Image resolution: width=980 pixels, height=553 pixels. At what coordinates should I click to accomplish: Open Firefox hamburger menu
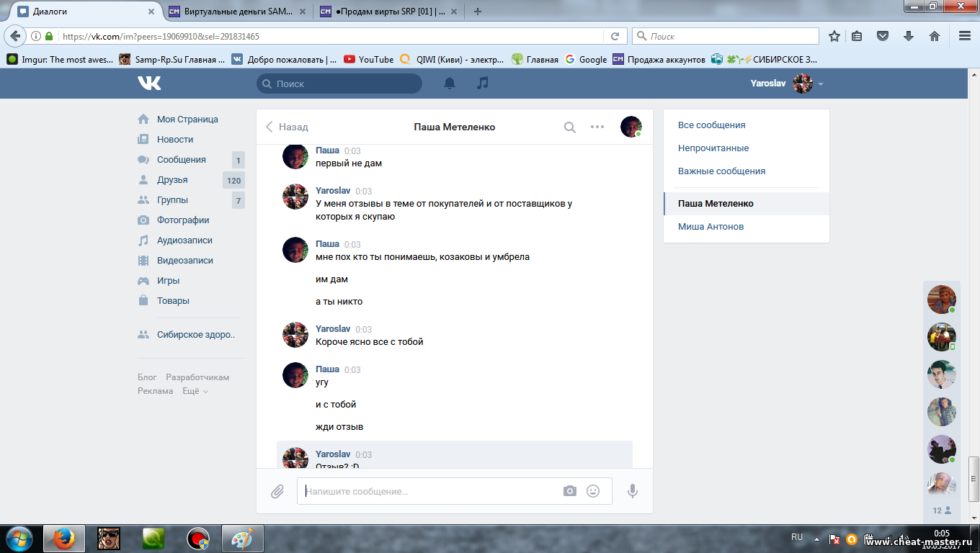[x=965, y=36]
